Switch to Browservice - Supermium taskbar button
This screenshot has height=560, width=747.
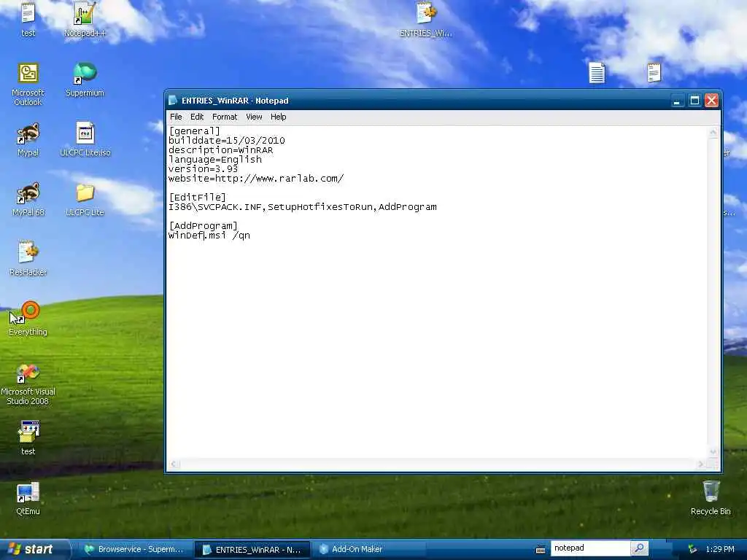click(x=134, y=549)
